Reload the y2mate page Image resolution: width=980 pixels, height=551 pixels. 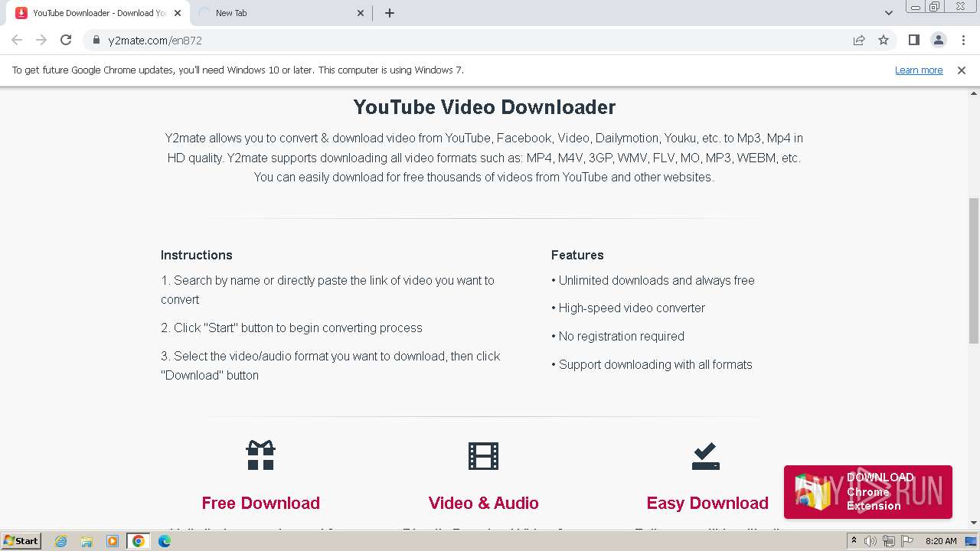66,41
